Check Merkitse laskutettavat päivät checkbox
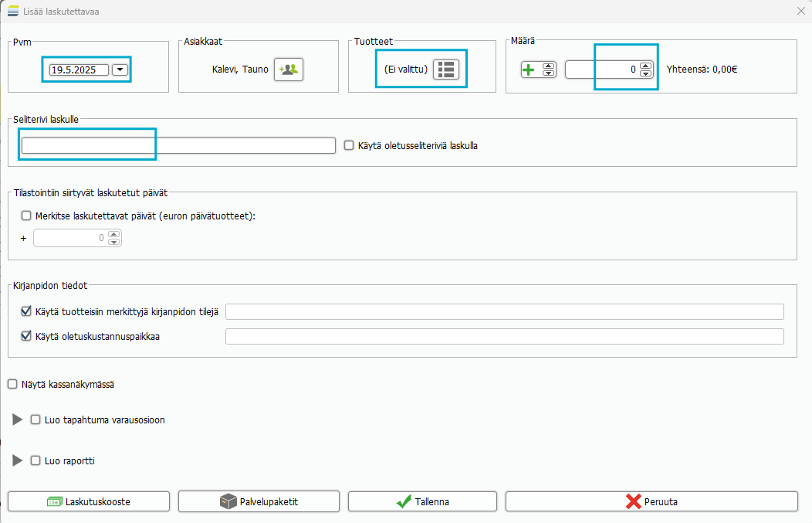 click(26, 216)
